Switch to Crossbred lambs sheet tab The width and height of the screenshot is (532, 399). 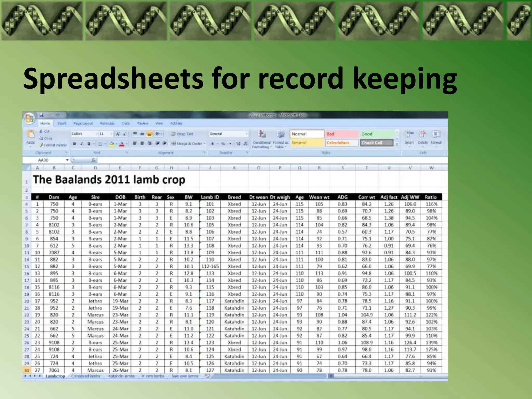pyautogui.click(x=86, y=376)
